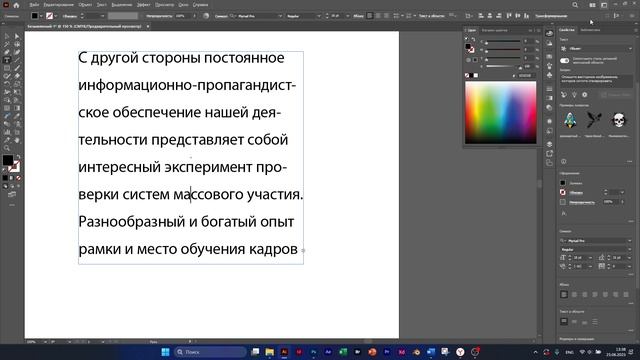Select top text alignment in area type section

pyautogui.click(x=564, y=322)
